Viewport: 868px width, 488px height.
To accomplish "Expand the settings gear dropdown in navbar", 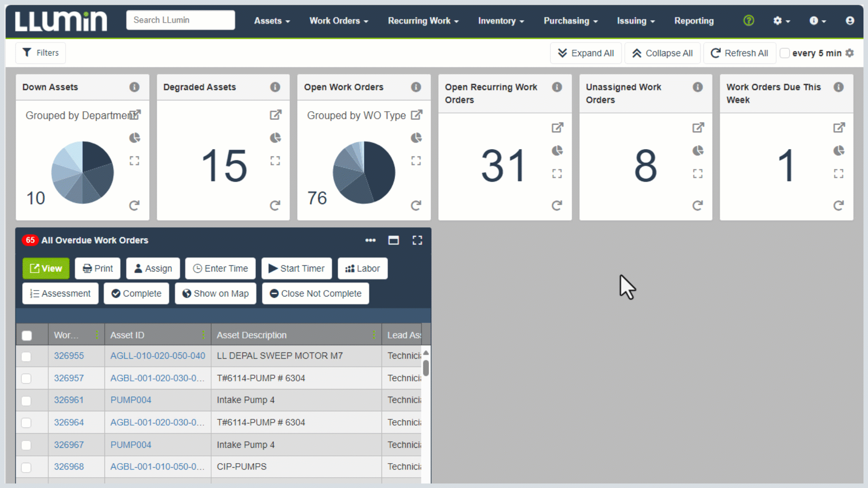I will pos(781,21).
